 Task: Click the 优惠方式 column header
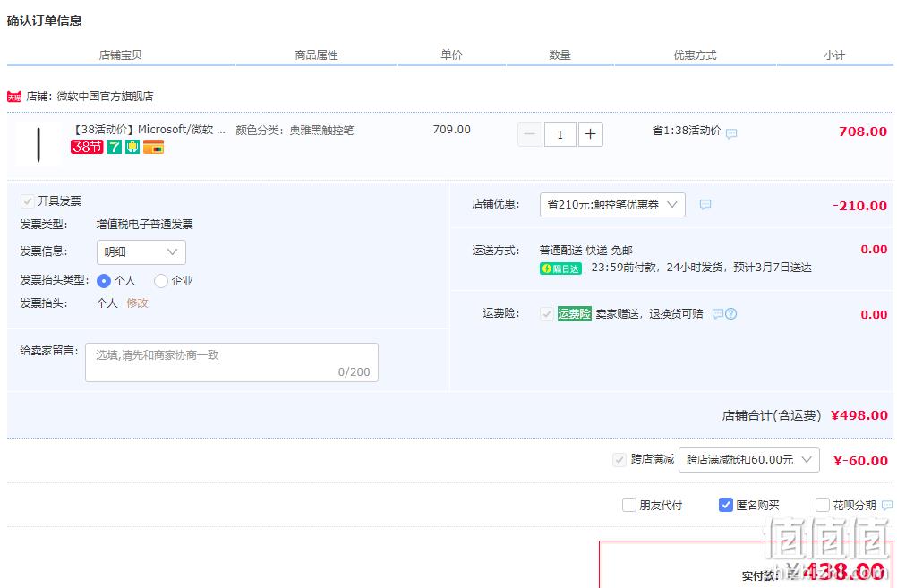(695, 55)
